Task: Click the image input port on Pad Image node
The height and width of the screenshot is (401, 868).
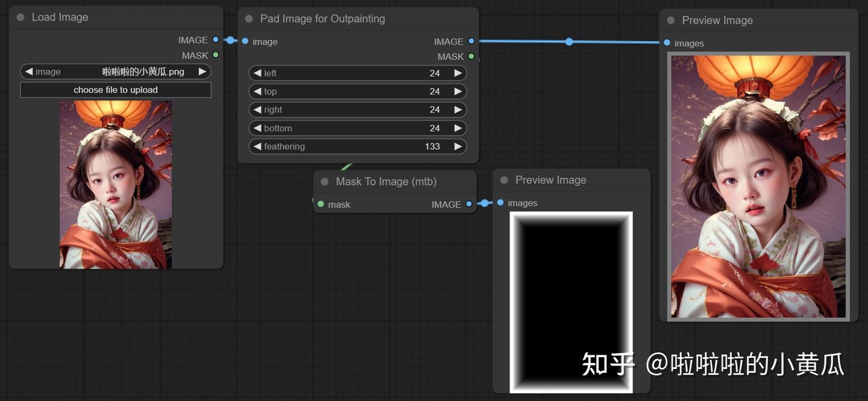Action: point(245,41)
